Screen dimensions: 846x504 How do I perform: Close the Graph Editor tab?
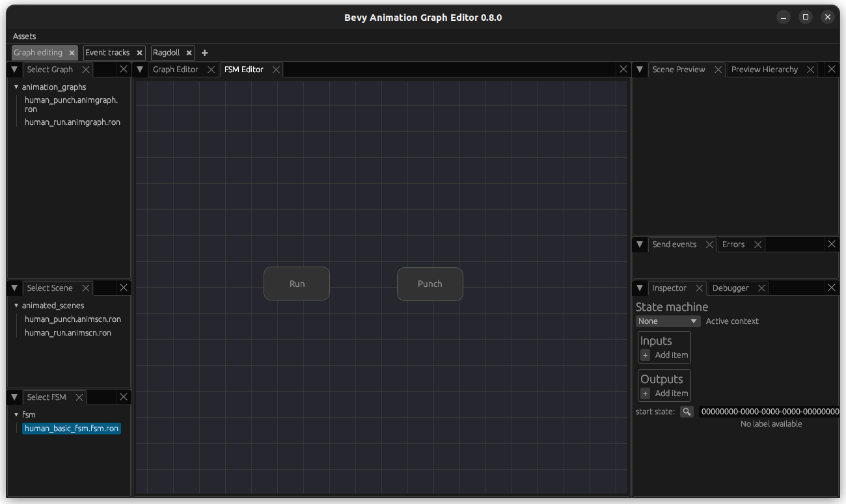[x=211, y=70]
